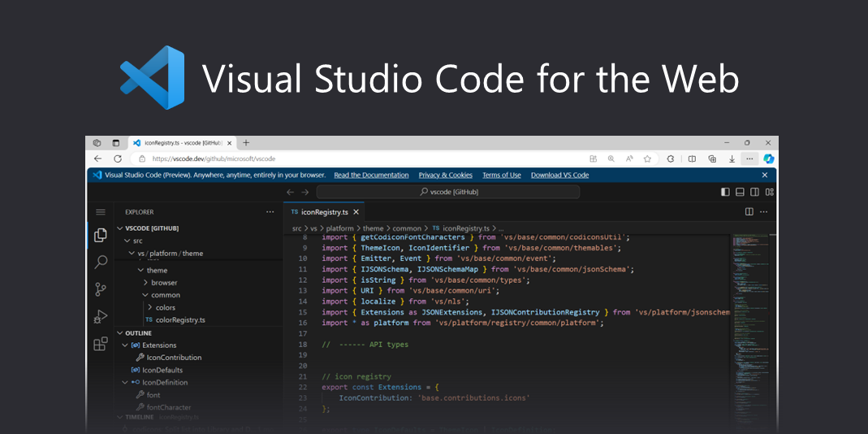Open the Extensions view
This screenshot has height=434, width=868.
coord(101,344)
